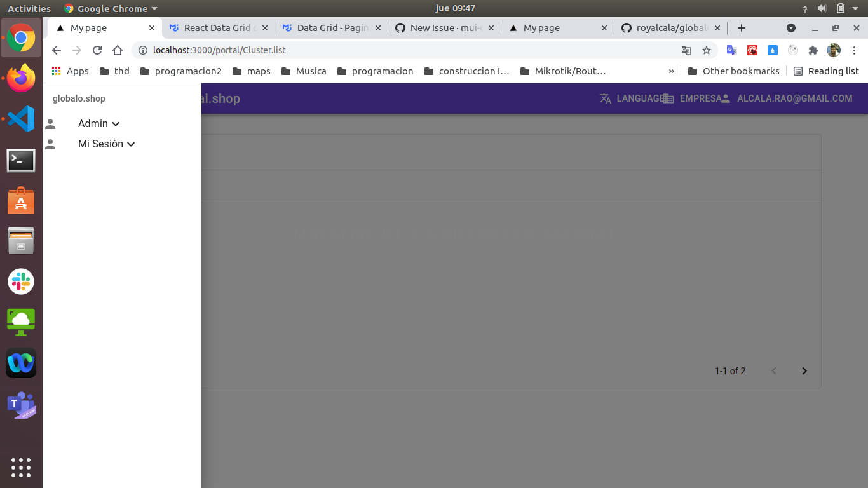Viewport: 868px width, 488px height.
Task: Click the account icon next to ALCALA.RAO@GMAIL.COM
Action: [724, 98]
